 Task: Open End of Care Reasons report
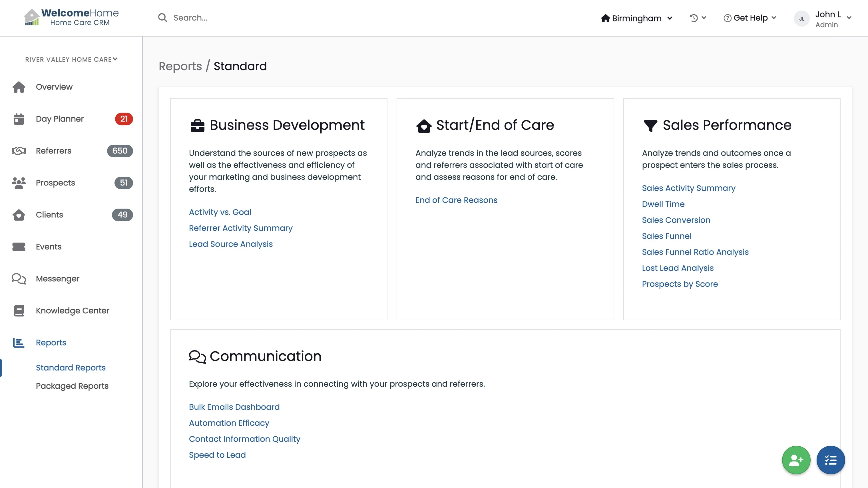click(456, 200)
